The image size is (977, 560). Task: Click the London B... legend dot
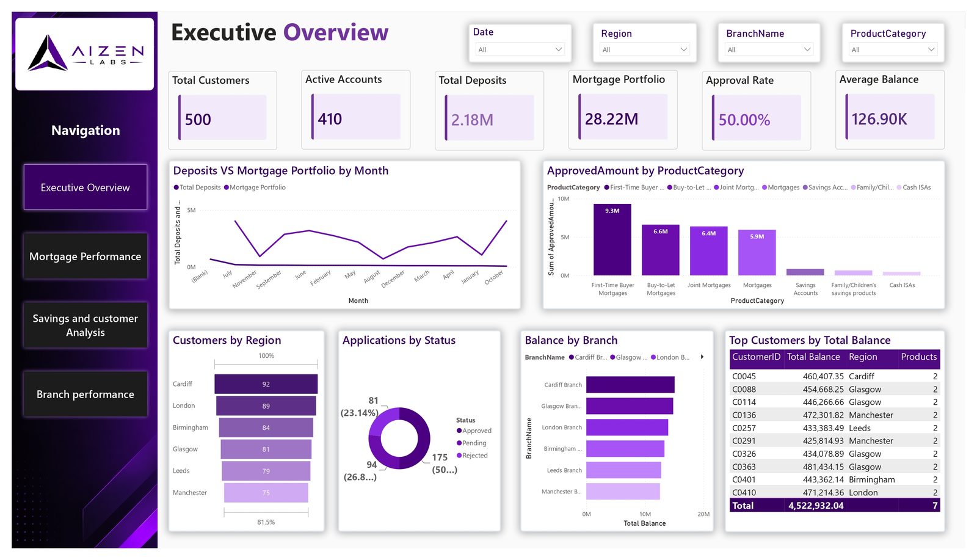[653, 357]
